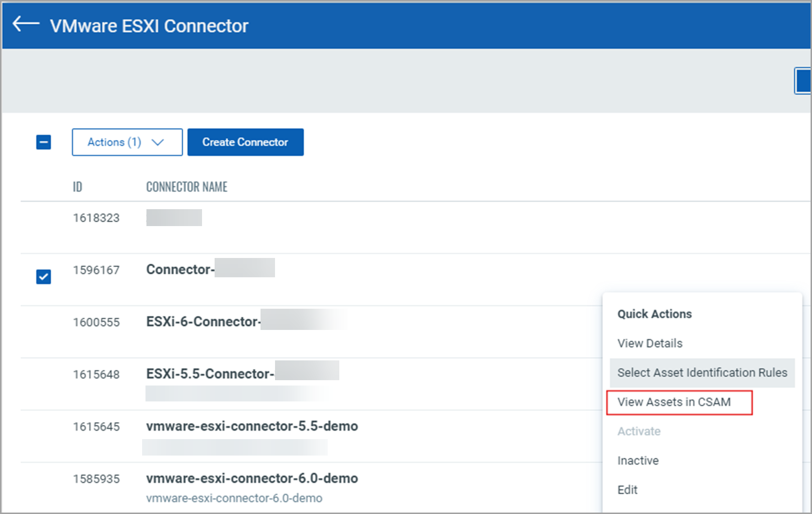Sort by the ID column header

coord(77,187)
